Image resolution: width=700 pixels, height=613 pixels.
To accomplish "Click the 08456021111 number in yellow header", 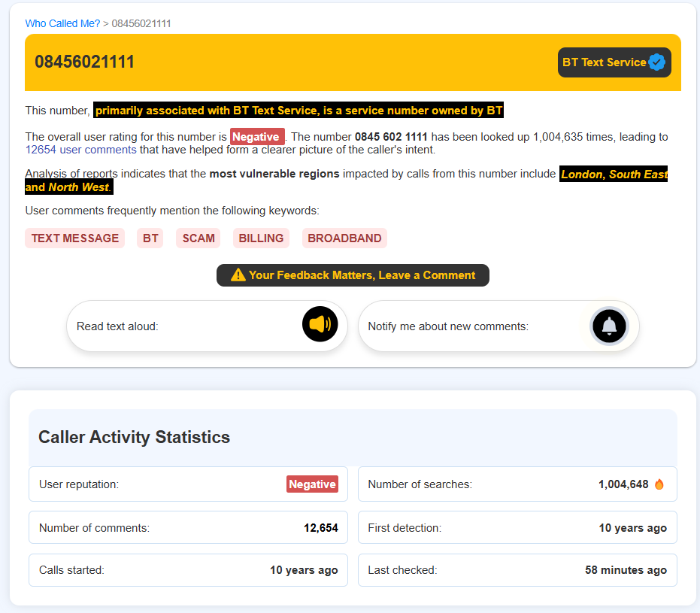I will pos(84,62).
